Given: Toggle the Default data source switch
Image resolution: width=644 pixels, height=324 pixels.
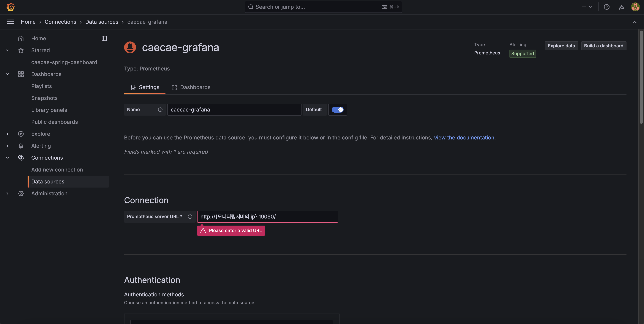Looking at the screenshot, I should [337, 110].
